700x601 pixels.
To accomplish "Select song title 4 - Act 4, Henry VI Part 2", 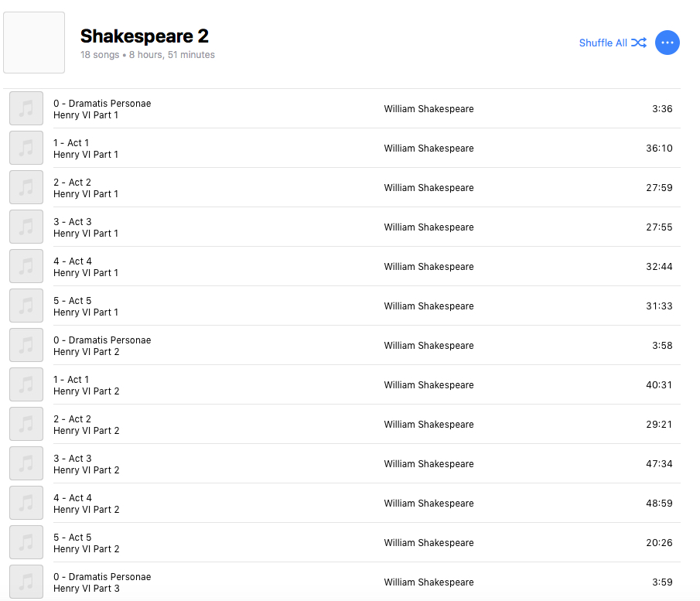I will (73, 498).
